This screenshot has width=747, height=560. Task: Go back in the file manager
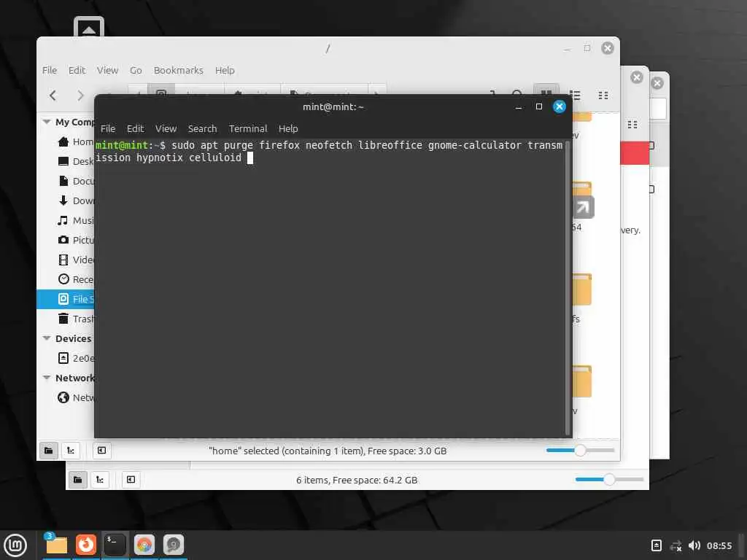pyautogui.click(x=53, y=96)
